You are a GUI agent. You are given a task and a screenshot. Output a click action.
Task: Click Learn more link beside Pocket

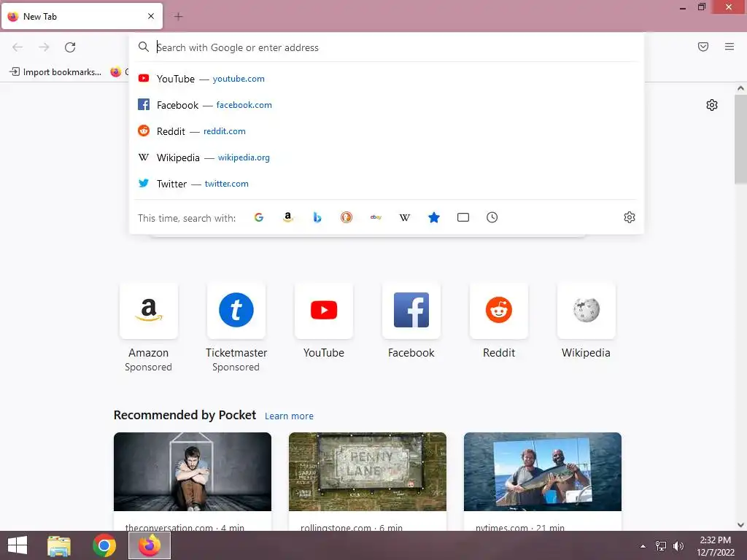point(289,416)
